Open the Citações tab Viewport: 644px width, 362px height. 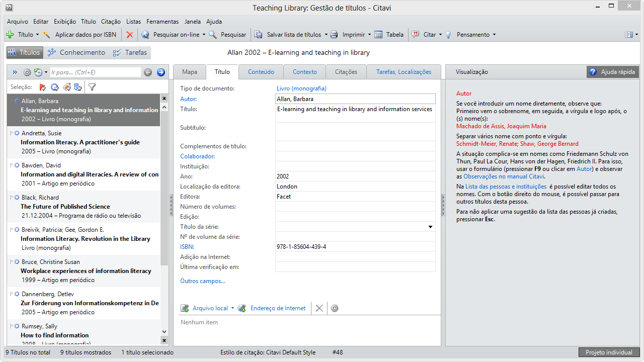pyautogui.click(x=346, y=72)
